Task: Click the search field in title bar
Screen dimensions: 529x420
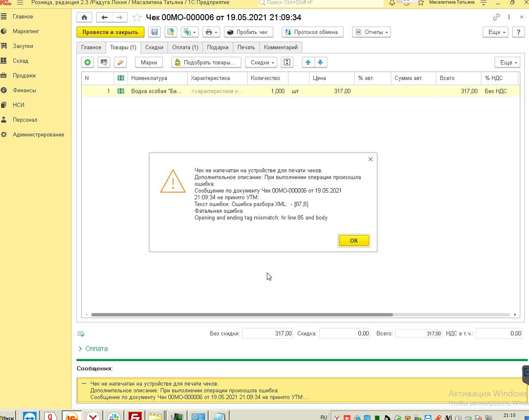Action: click(320, 3)
